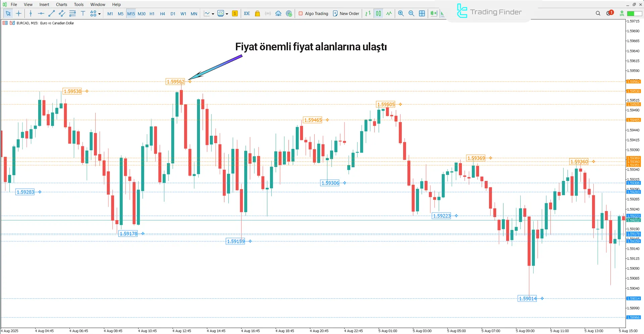Viewport: 644px width, 334px height.
Task: Choose the text label tool
Action: pyautogui.click(x=83, y=13)
